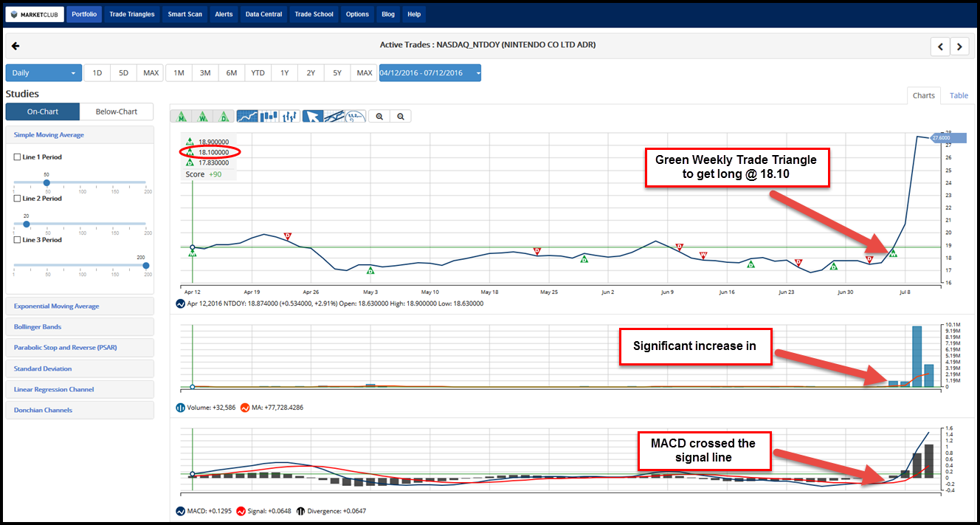Select the trend line drawing tool
The height and width of the screenshot is (525, 980).
[x=335, y=117]
